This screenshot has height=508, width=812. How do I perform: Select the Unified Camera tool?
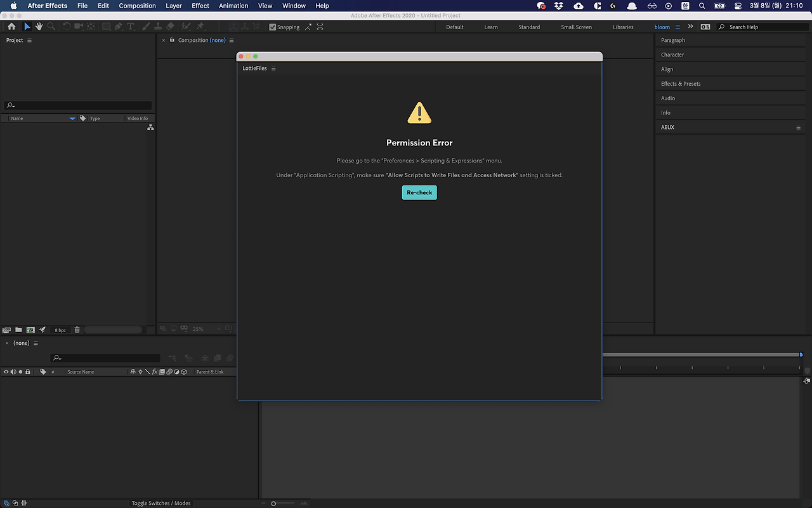(x=79, y=27)
